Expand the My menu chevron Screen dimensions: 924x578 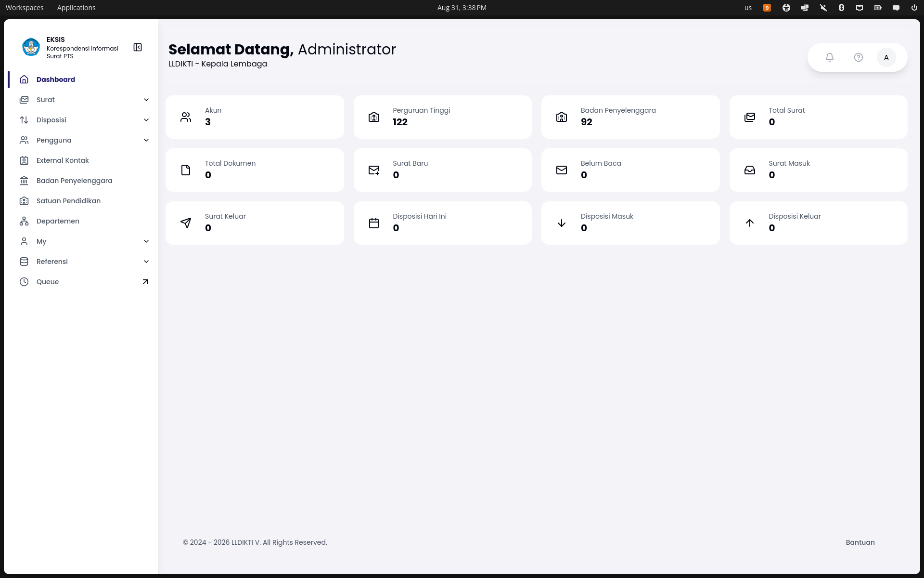[146, 241]
